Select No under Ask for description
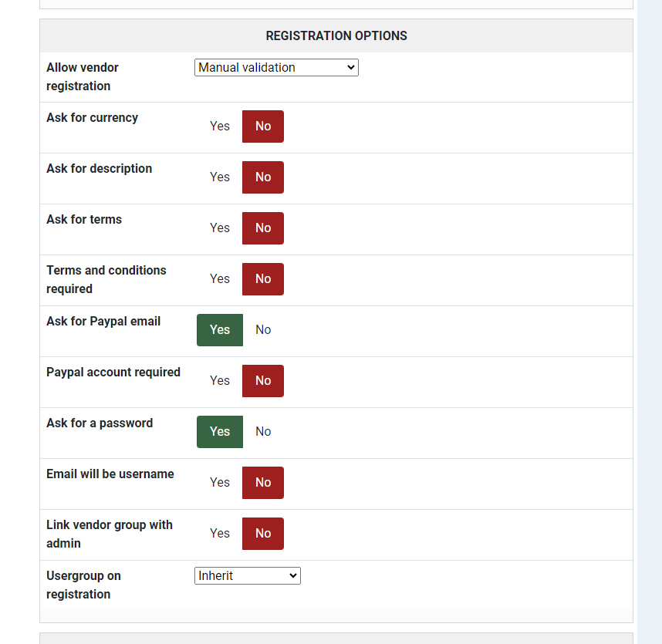This screenshot has height=644, width=662. (x=263, y=177)
